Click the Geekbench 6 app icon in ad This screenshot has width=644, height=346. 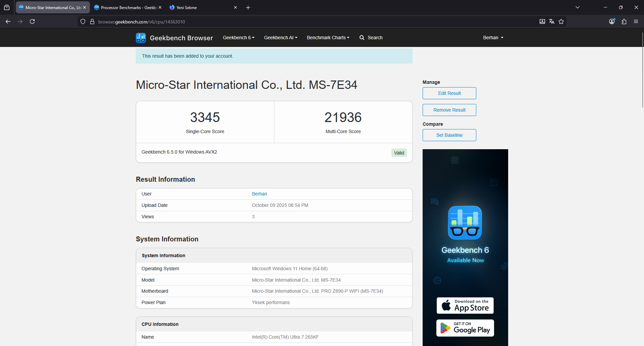(x=465, y=223)
